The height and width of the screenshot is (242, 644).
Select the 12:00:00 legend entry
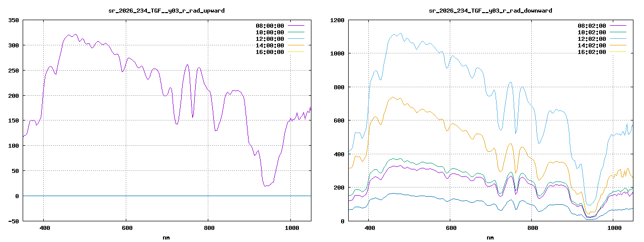(270, 38)
